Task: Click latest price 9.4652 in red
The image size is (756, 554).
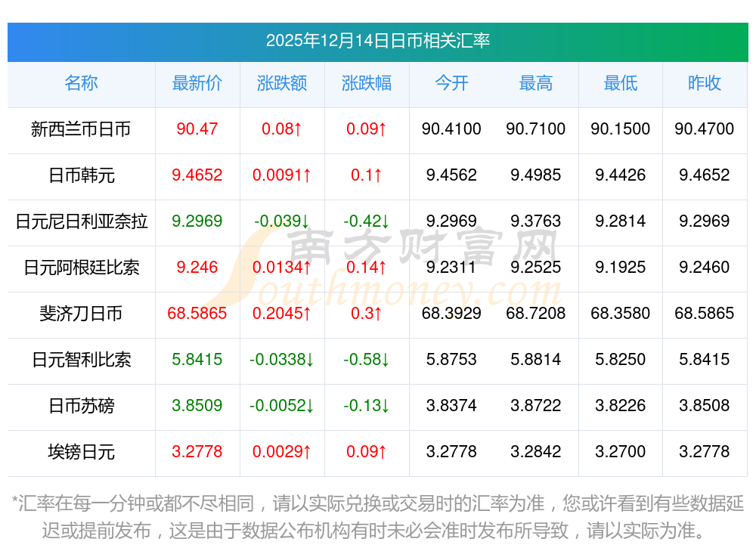Action: pos(197,175)
